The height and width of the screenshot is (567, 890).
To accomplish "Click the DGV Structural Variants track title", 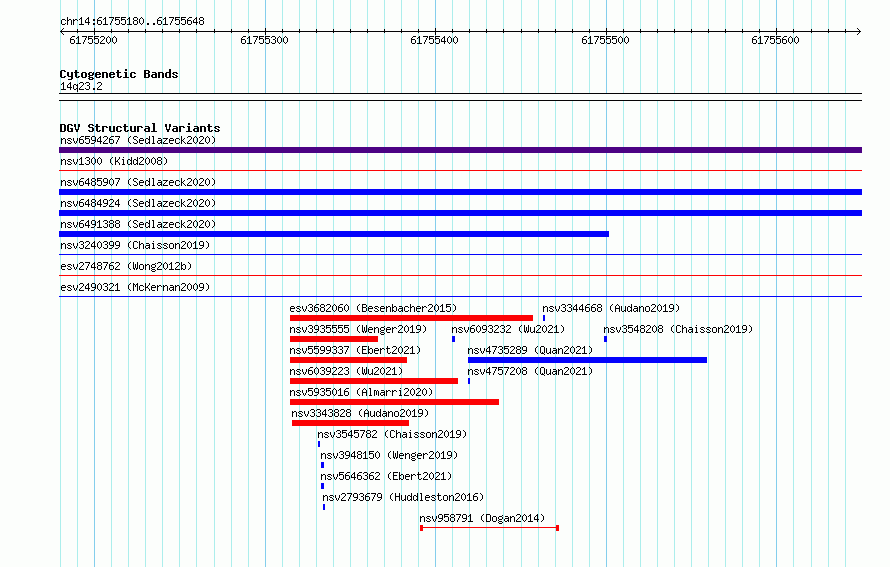I will point(140,128).
